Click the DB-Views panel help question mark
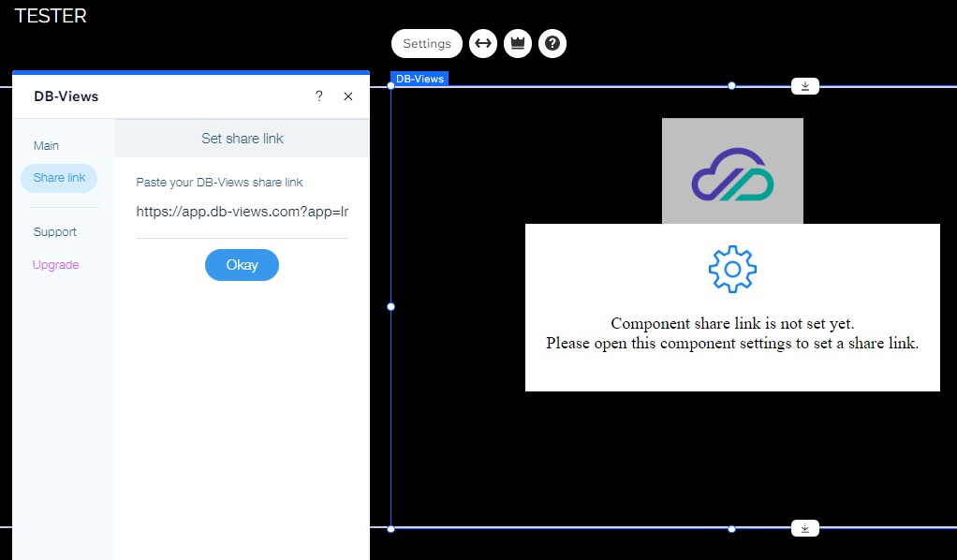957x560 pixels. pyautogui.click(x=318, y=96)
